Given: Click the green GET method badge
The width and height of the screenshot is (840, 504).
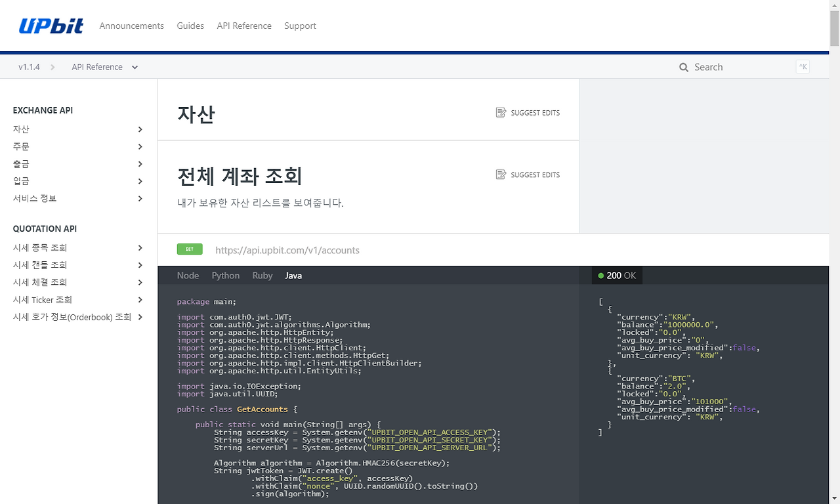Looking at the screenshot, I should [190, 249].
